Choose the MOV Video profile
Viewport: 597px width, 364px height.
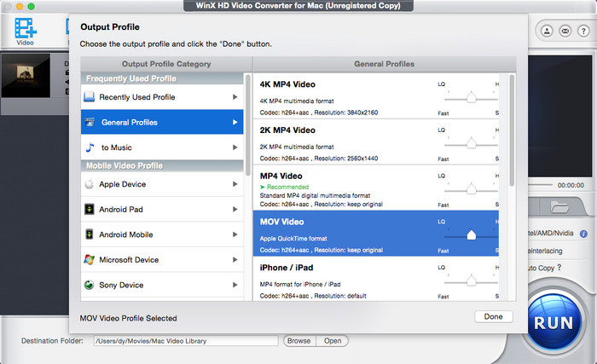coord(376,234)
